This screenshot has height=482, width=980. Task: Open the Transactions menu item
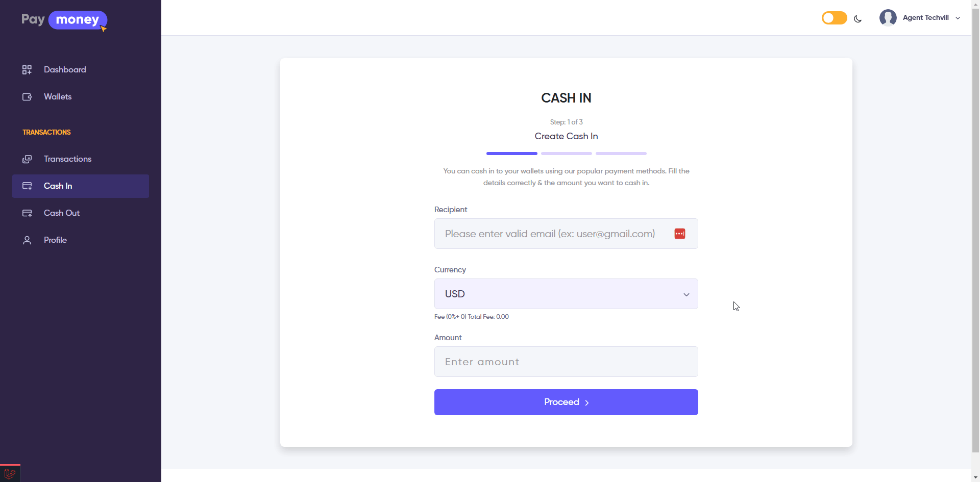(x=67, y=159)
